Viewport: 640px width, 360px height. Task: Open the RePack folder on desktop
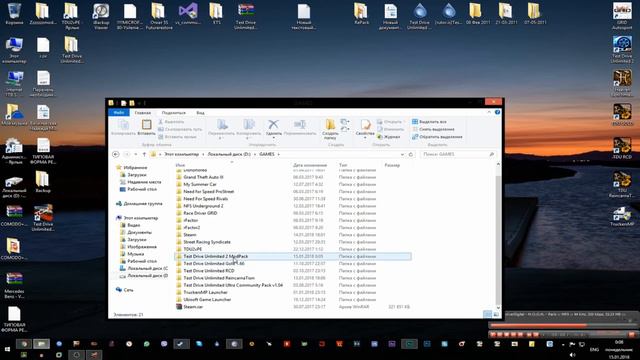[x=361, y=13]
